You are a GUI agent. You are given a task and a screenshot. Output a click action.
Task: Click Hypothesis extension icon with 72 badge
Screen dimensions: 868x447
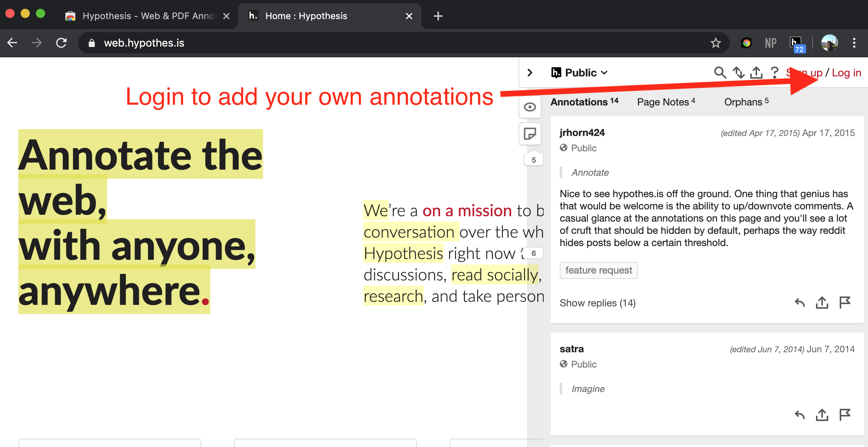tap(796, 43)
